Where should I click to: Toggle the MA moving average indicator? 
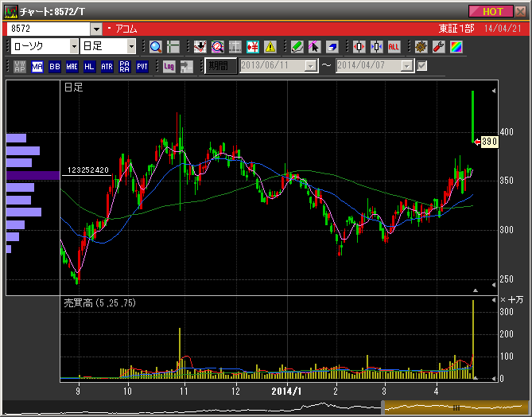(x=37, y=66)
